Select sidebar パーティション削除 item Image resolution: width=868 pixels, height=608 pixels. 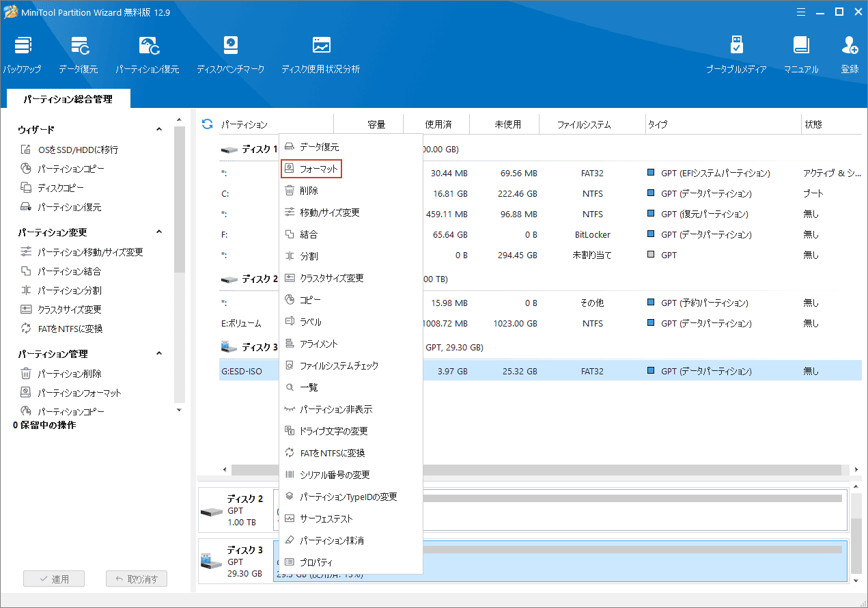pyautogui.click(x=61, y=374)
